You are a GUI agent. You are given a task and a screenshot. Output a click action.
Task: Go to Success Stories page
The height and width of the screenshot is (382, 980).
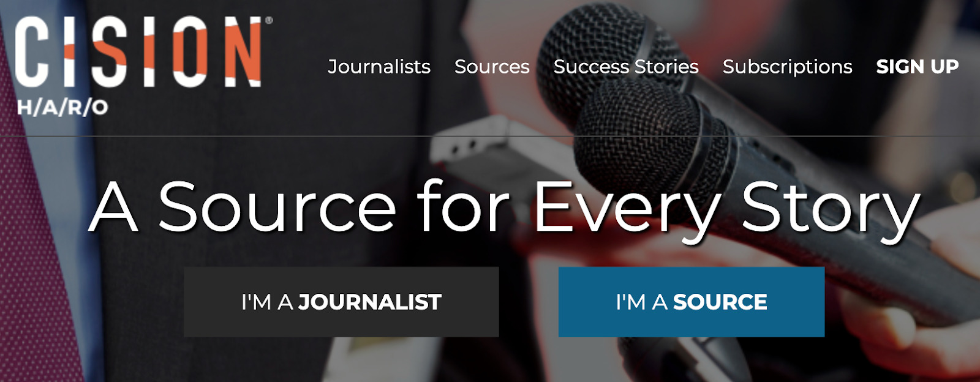pyautogui.click(x=626, y=67)
